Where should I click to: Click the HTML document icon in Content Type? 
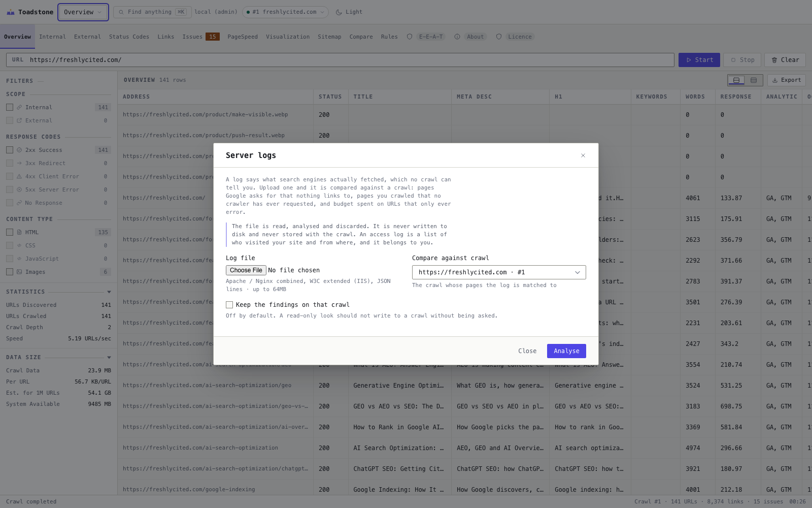[x=19, y=232]
